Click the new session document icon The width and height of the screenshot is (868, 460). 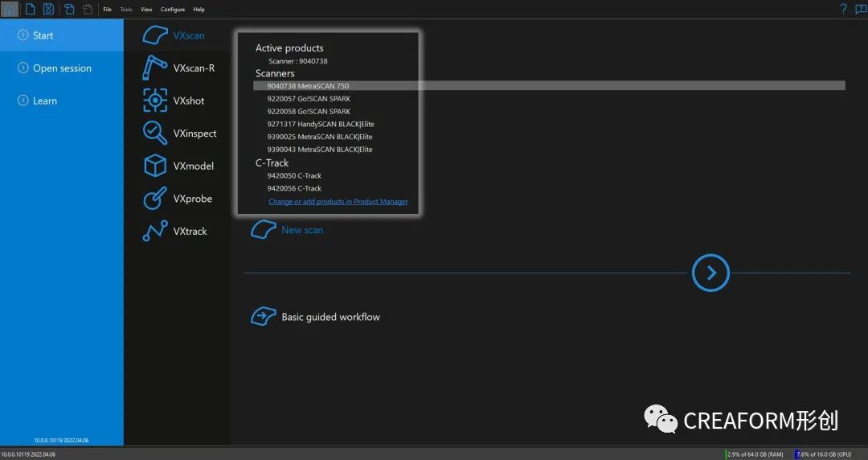pyautogui.click(x=29, y=9)
